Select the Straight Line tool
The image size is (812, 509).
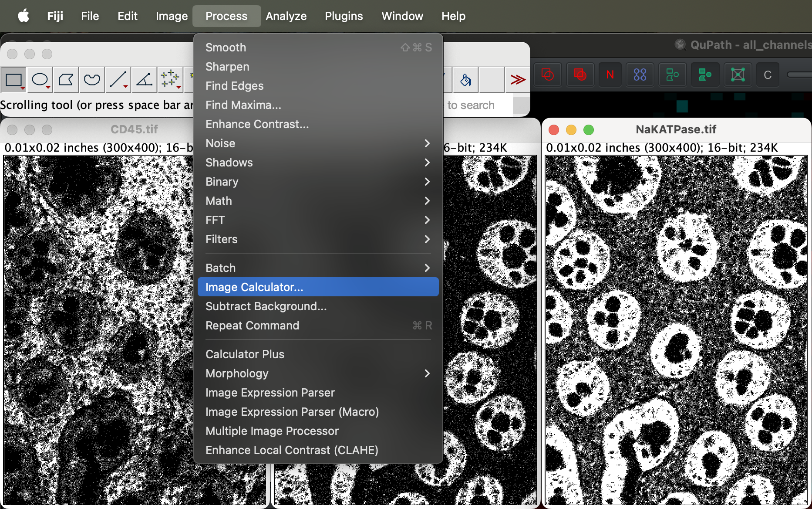[118, 80]
